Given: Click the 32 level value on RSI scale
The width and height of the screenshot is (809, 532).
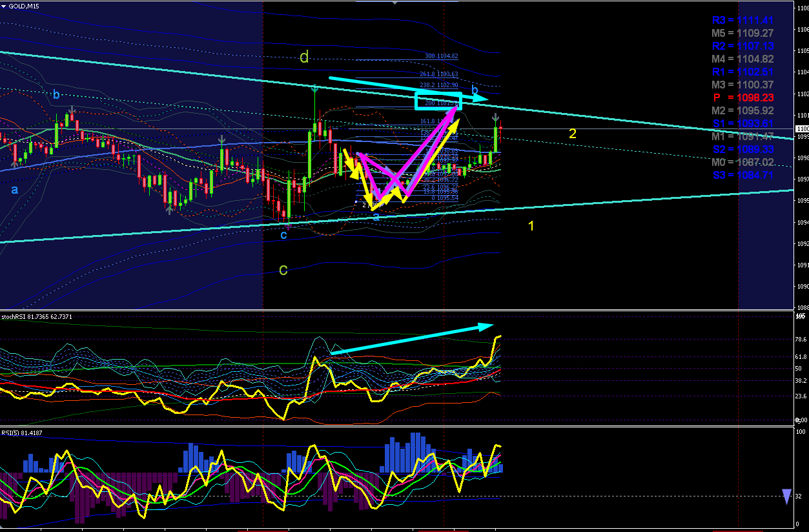Looking at the screenshot, I should 799,496.
